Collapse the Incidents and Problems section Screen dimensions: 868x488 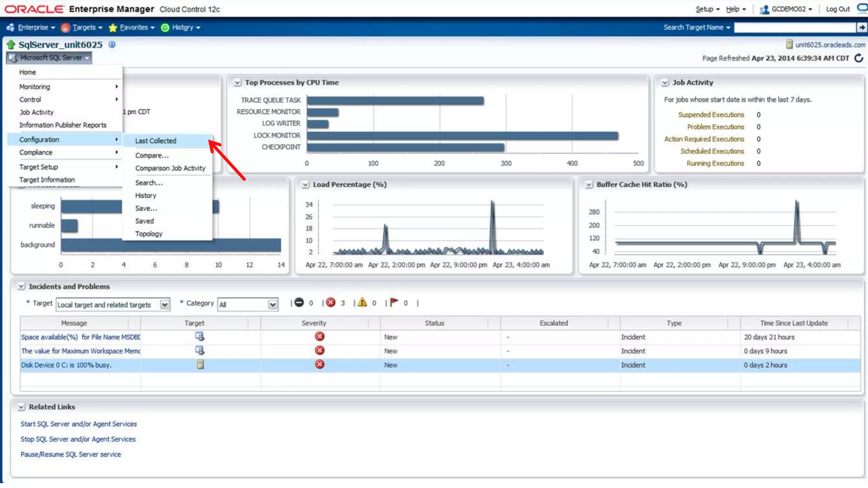pyautogui.click(x=21, y=287)
